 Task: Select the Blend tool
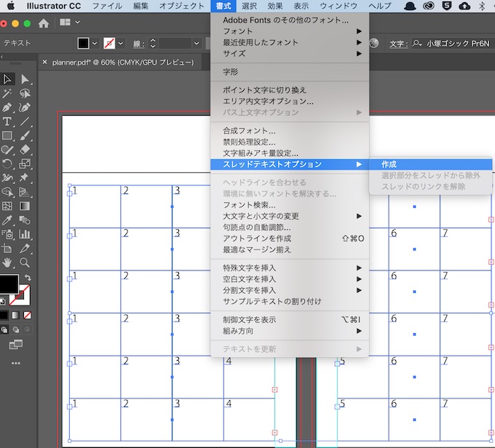coord(25,220)
